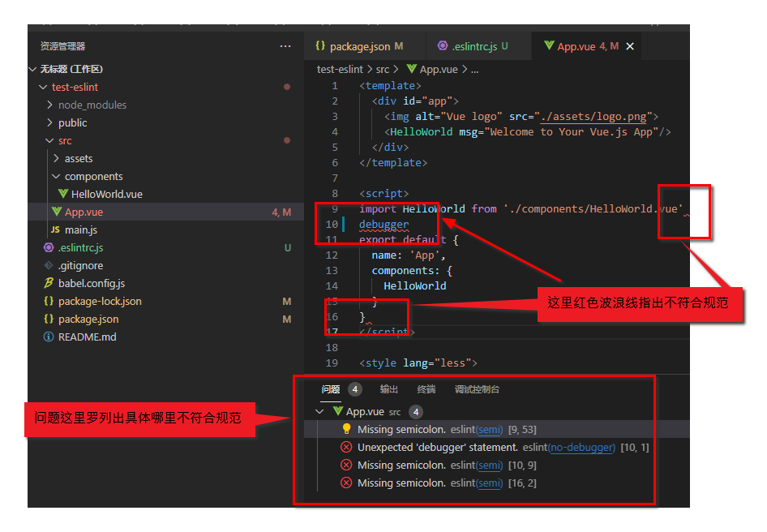The height and width of the screenshot is (532, 767).
Task: Open .gitignore from the file tree
Action: pyautogui.click(x=81, y=265)
